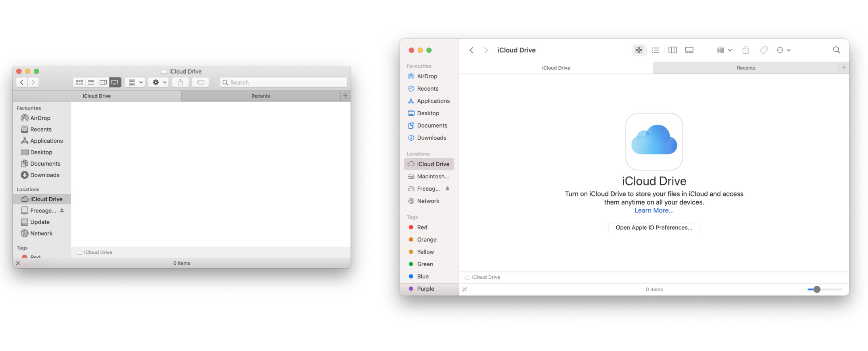Open group-by dropdown in left window
The height and width of the screenshot is (351, 868).
[x=135, y=82]
